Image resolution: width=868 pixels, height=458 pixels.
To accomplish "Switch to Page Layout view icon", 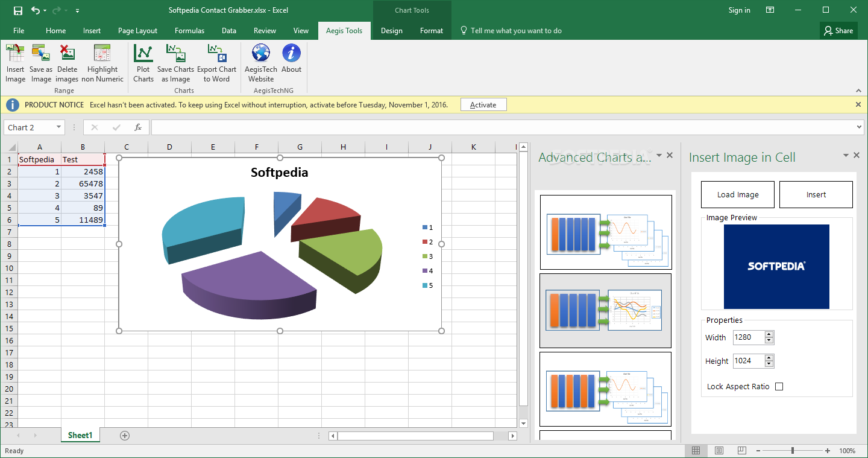I will pyautogui.click(x=719, y=451).
